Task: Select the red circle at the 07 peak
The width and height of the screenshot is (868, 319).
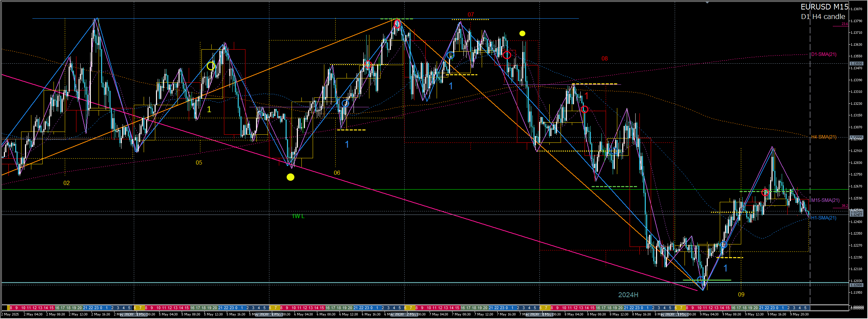Action: (397, 24)
